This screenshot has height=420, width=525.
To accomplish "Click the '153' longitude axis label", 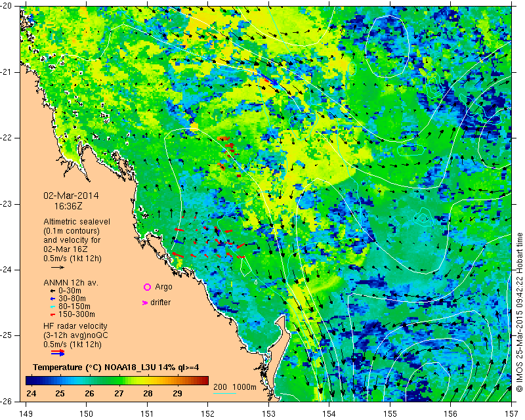I will [x=268, y=414].
